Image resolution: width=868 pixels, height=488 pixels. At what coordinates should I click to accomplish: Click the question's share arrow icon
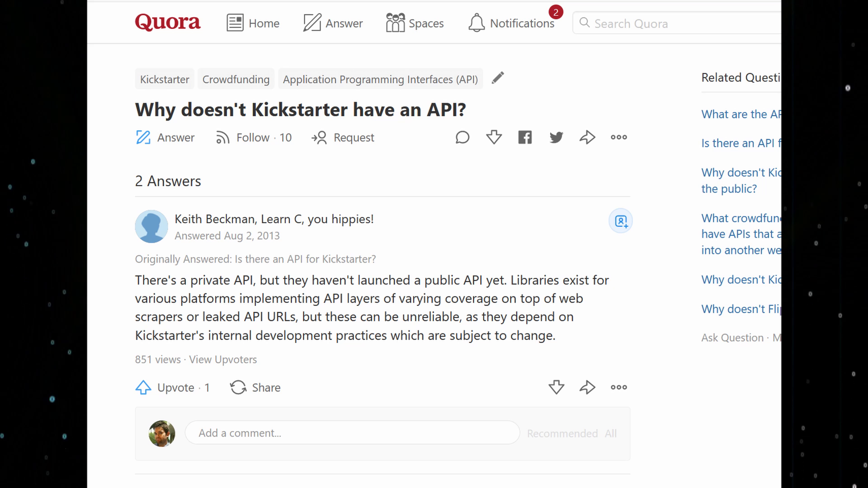[x=587, y=137]
